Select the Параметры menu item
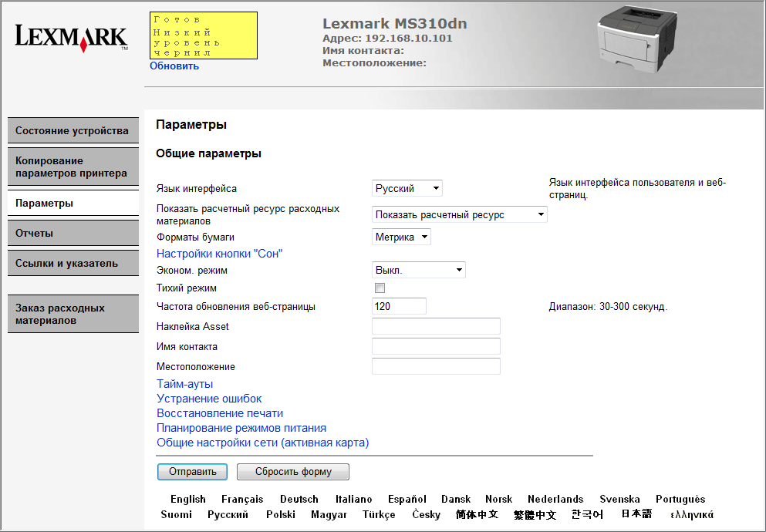 (73, 203)
